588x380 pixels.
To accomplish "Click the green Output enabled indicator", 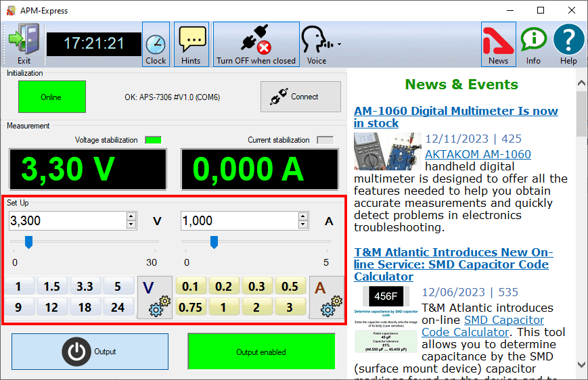I will [x=261, y=352].
